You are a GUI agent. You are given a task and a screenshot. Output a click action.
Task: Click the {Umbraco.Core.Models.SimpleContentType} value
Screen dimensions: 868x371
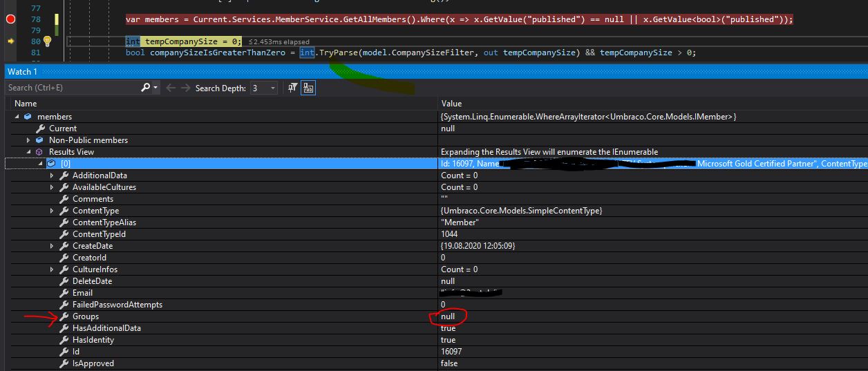coord(521,211)
